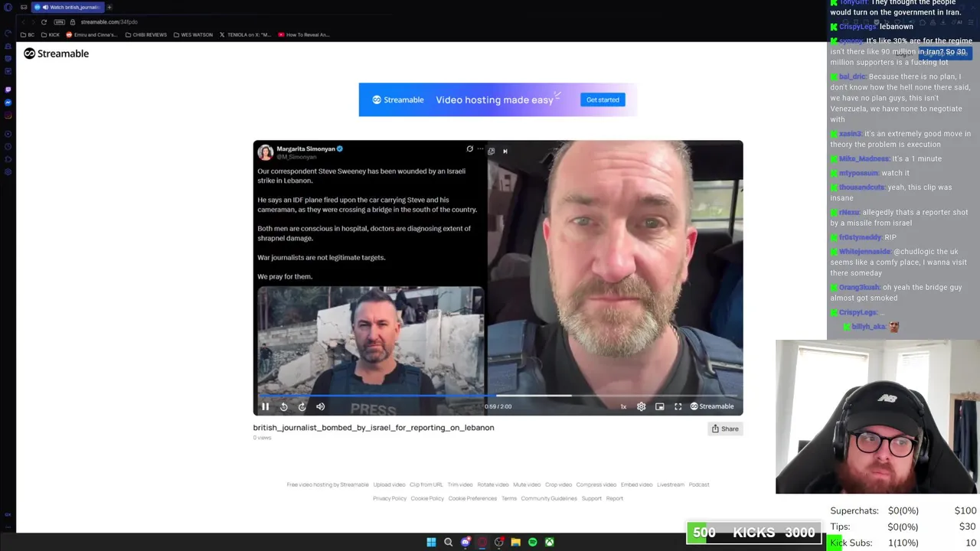980x551 pixels.
Task: Rewind the video with the back-skip icon
Action: pos(283,406)
